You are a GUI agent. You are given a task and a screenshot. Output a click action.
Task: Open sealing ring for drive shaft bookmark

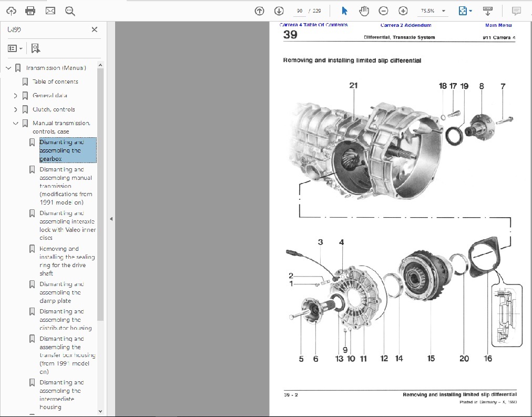coord(67,261)
